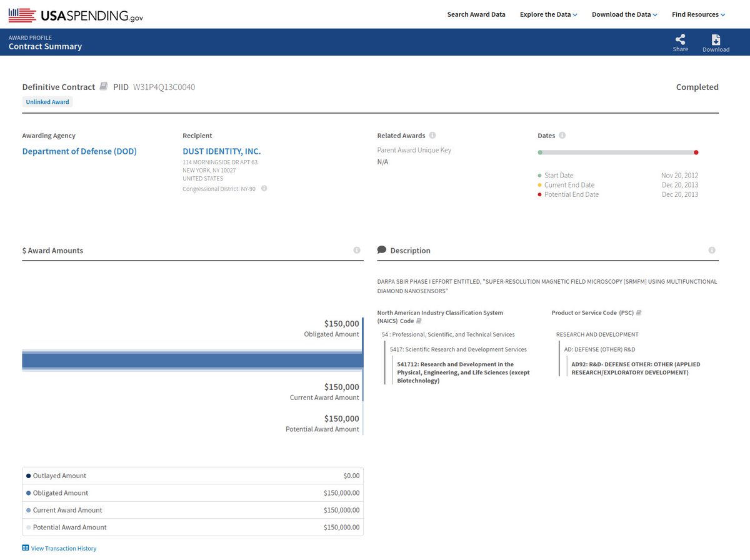Screen dimensions: 750x560
Task: Open glossary icon beside Product or Service Code
Action: tap(639, 312)
